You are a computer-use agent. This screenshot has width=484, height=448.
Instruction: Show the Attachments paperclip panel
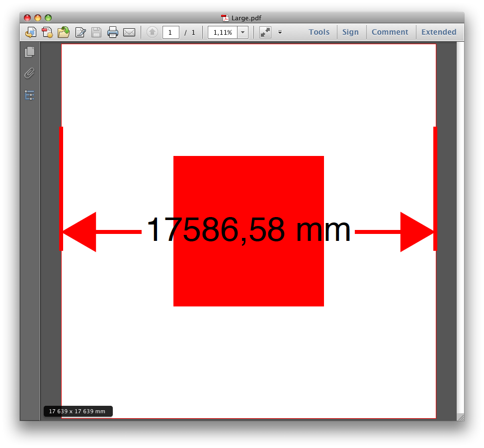(x=30, y=73)
